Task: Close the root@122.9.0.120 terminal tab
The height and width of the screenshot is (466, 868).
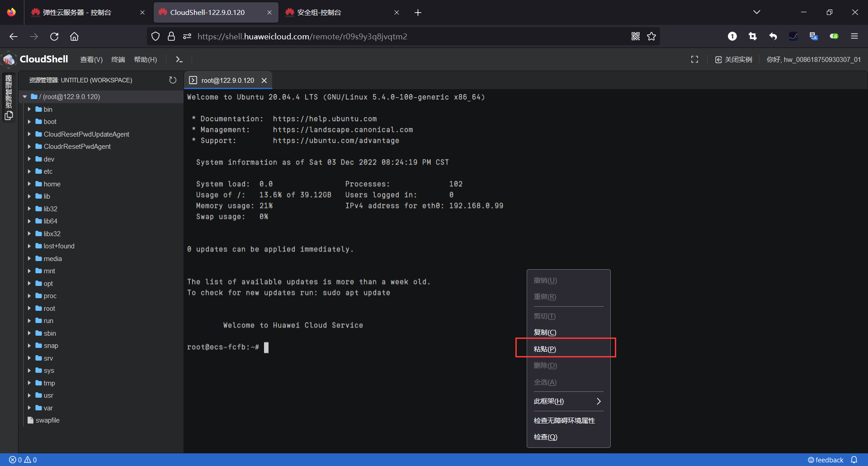Action: [264, 80]
